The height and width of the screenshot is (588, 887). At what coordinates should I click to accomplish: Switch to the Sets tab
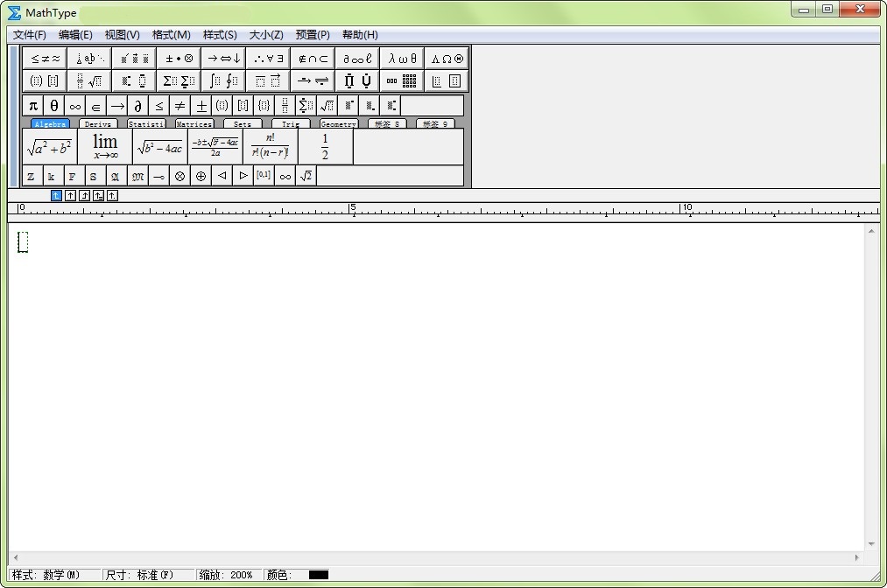(x=243, y=124)
